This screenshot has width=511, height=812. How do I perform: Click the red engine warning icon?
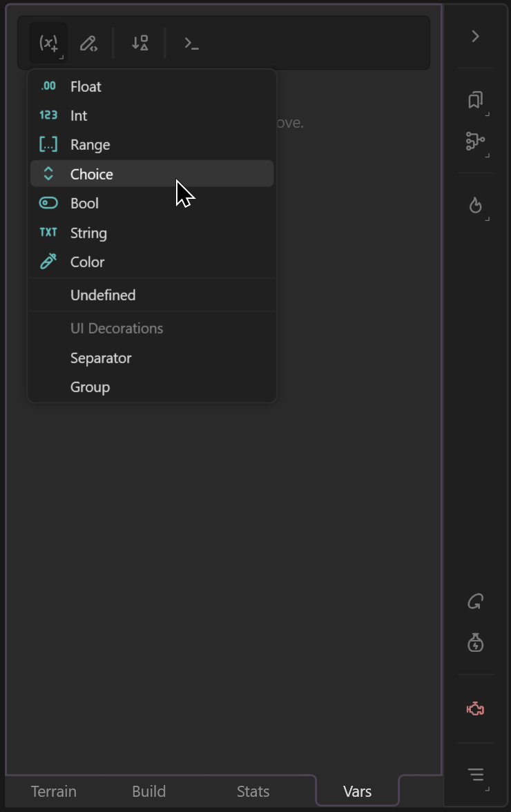click(475, 708)
